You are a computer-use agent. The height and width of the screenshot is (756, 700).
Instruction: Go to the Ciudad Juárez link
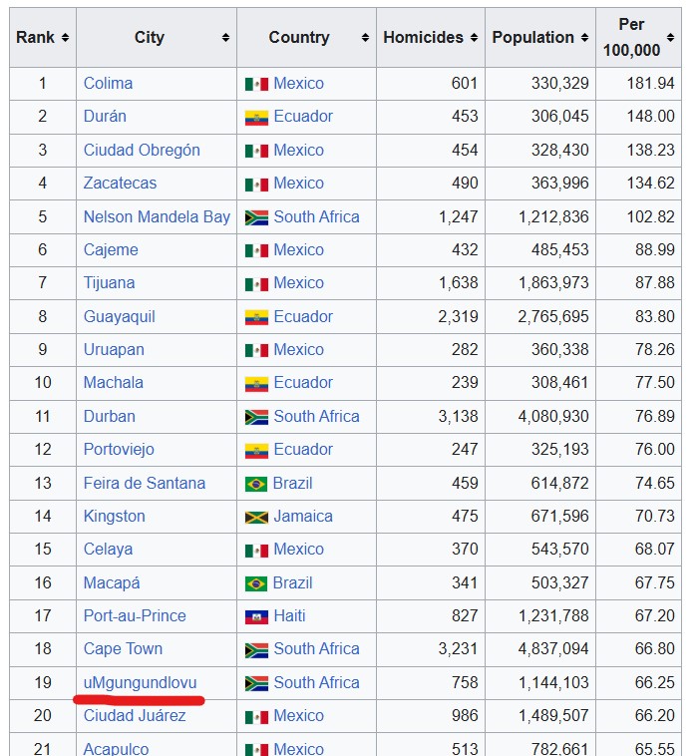click(x=135, y=716)
